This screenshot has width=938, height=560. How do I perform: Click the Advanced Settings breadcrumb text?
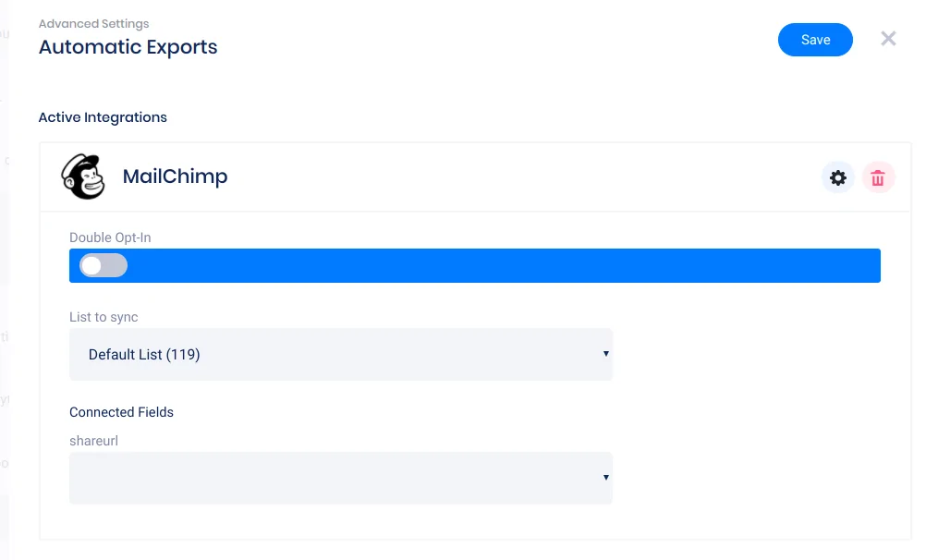(93, 23)
